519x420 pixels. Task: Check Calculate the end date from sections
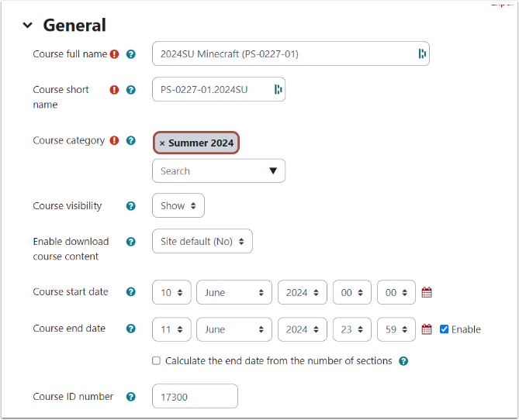click(x=157, y=361)
